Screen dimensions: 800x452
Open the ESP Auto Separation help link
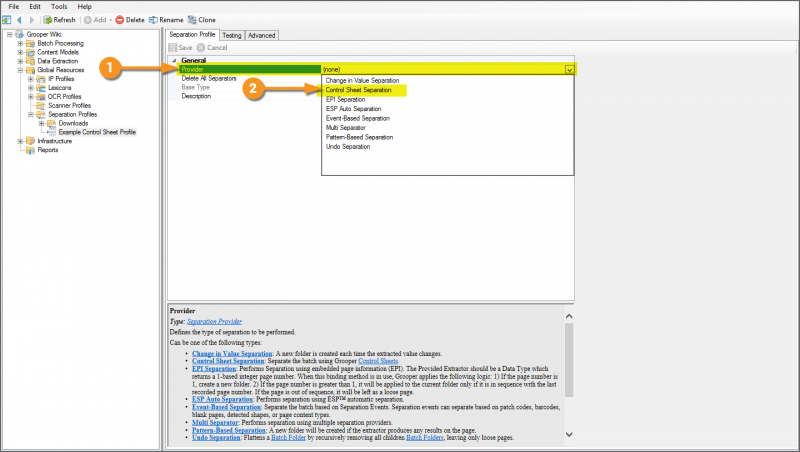tap(222, 399)
